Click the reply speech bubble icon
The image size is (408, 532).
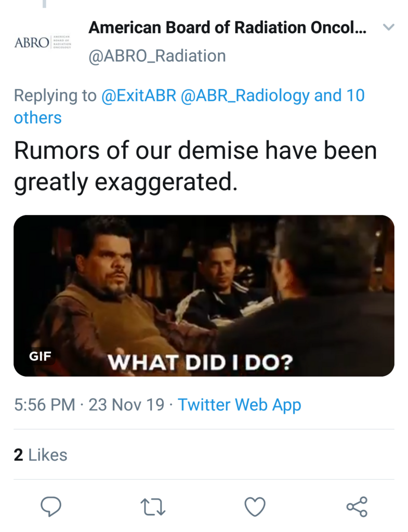[50, 506]
